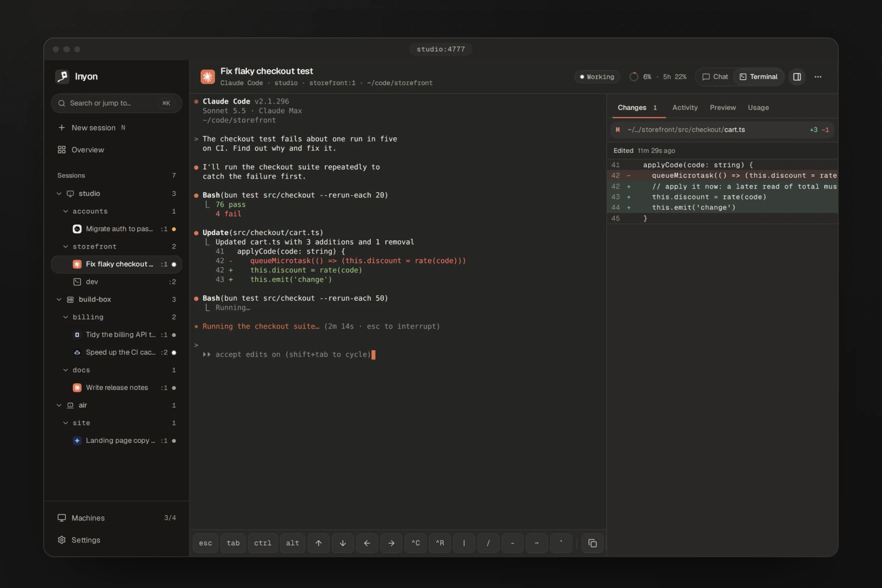
Task: Click the esc key button
Action: [x=205, y=543]
